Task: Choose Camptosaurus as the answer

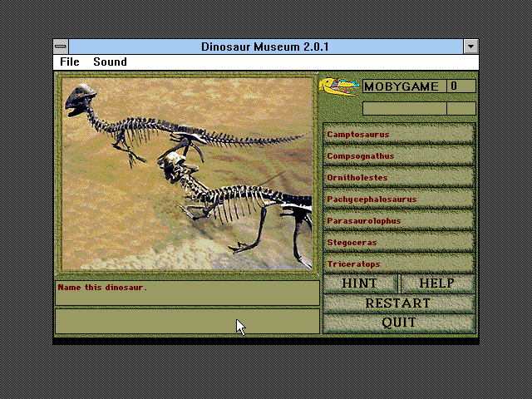Action: coord(399,134)
